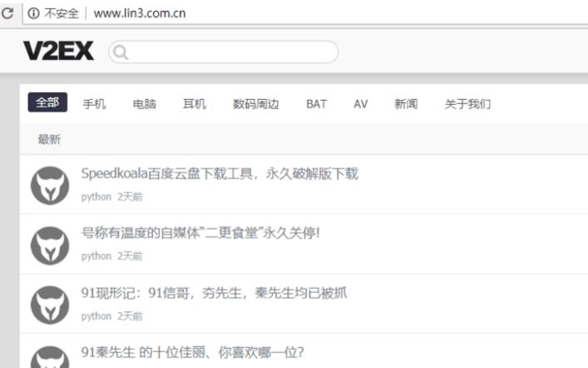Click avatar beside Speedkoala post
Viewport: 588px width, 368px height.
coord(50,186)
